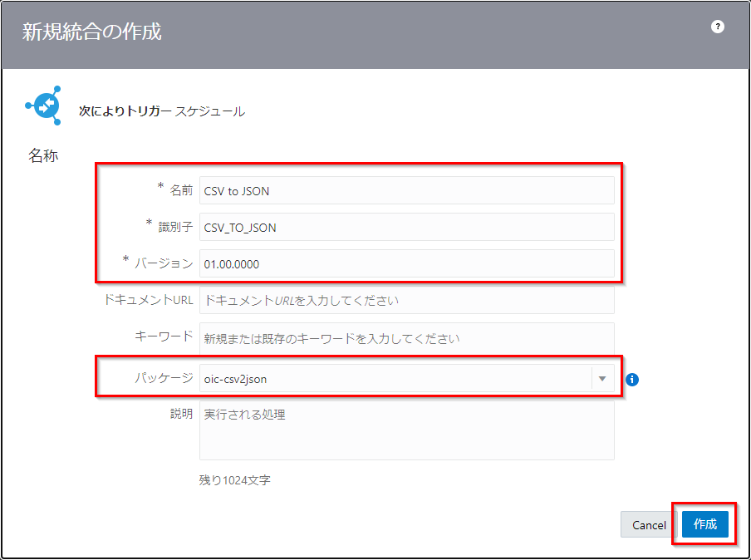Focus the バージョン field showing 01.00.0000
This screenshot has height=560, width=751.
406,264
